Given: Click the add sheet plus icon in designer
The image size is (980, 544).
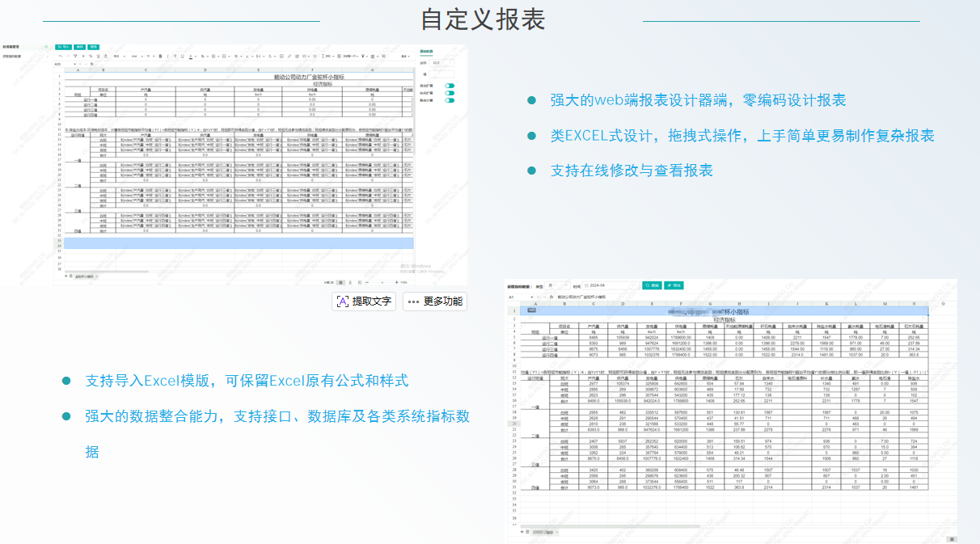Looking at the screenshot, I should (67, 276).
